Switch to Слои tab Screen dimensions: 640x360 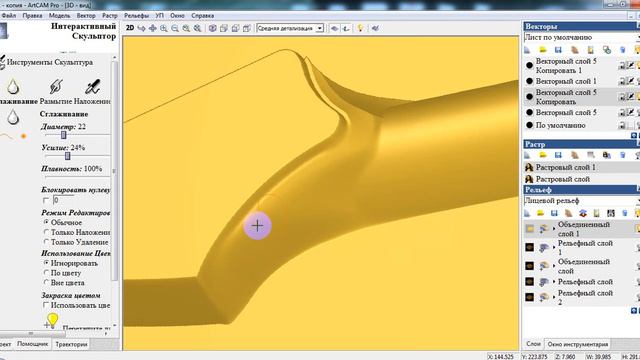click(533, 344)
